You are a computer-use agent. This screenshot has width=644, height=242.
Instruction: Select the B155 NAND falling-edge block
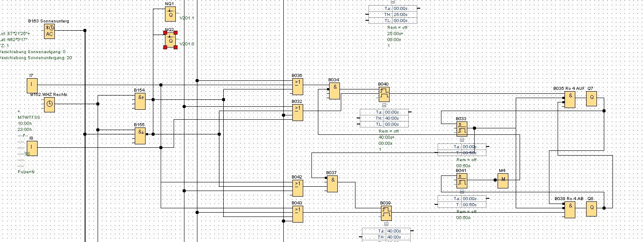[140, 137]
